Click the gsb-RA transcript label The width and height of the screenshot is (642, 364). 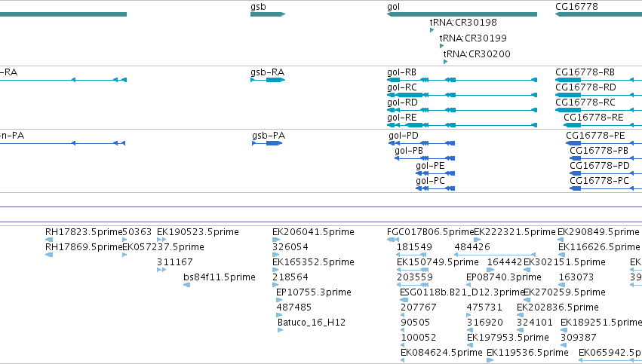tap(267, 72)
